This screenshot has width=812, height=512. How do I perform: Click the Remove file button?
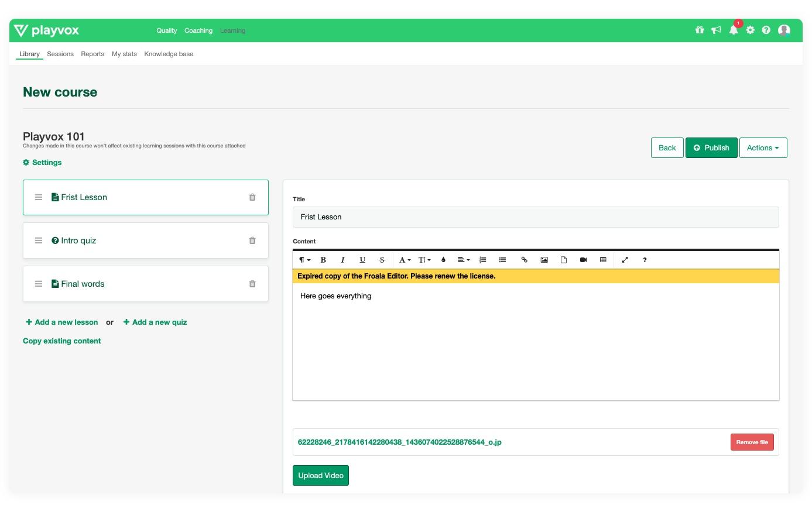pyautogui.click(x=752, y=442)
